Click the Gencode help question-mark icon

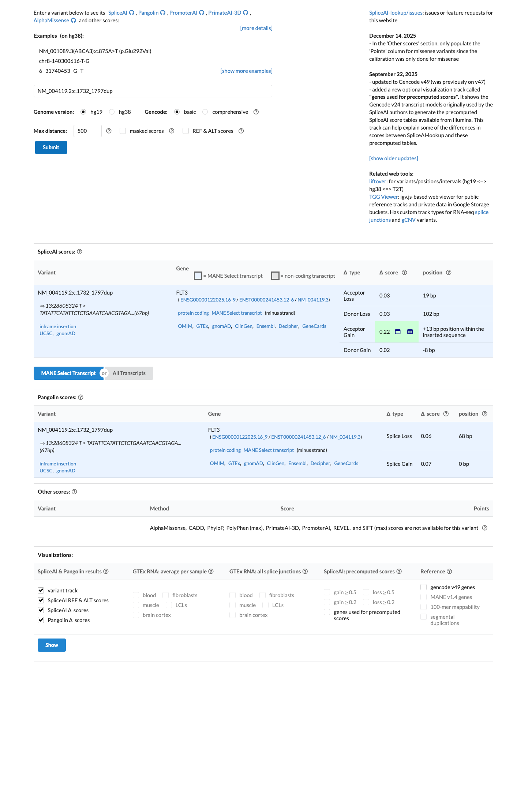coord(256,112)
